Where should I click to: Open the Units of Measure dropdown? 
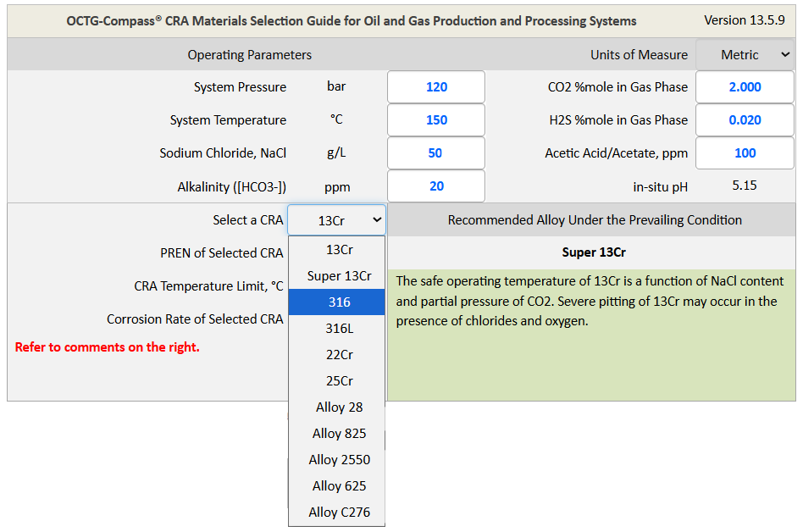[745, 55]
